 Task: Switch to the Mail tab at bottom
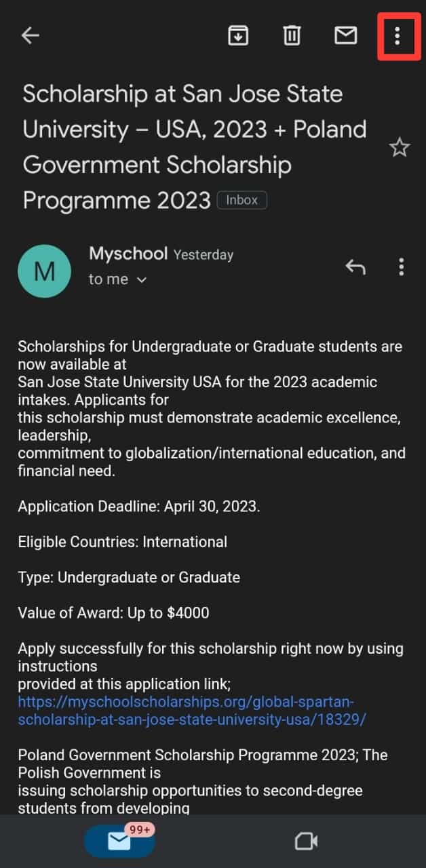[x=119, y=842]
